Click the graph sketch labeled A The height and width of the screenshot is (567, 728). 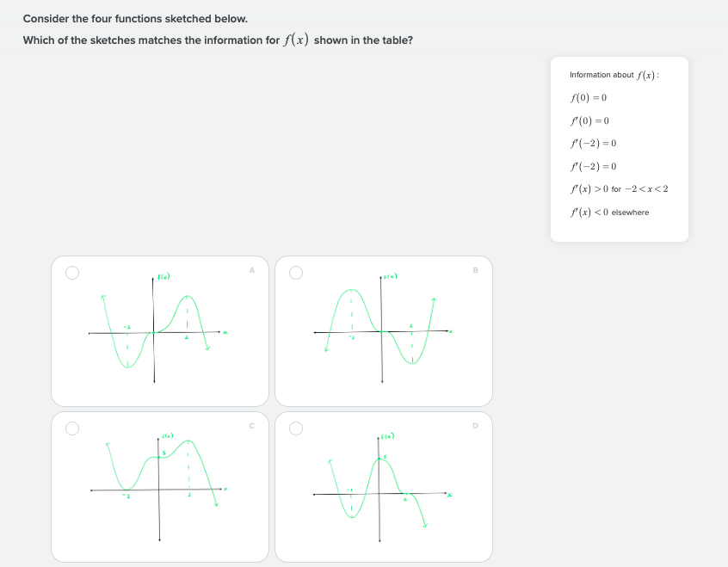[159, 331]
